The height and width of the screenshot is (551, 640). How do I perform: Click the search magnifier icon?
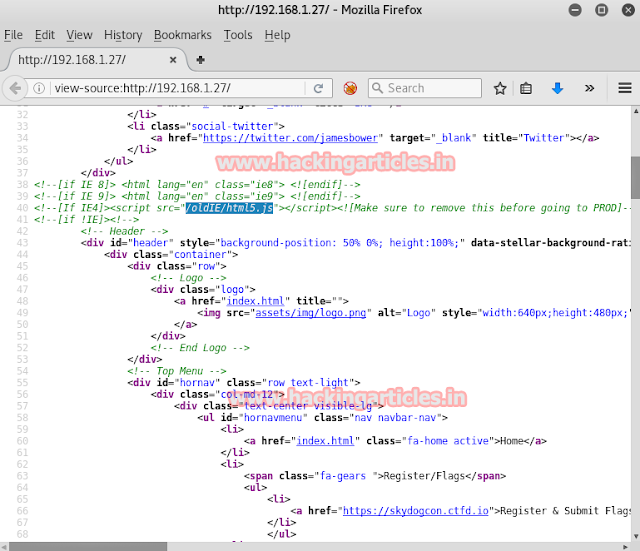378,88
